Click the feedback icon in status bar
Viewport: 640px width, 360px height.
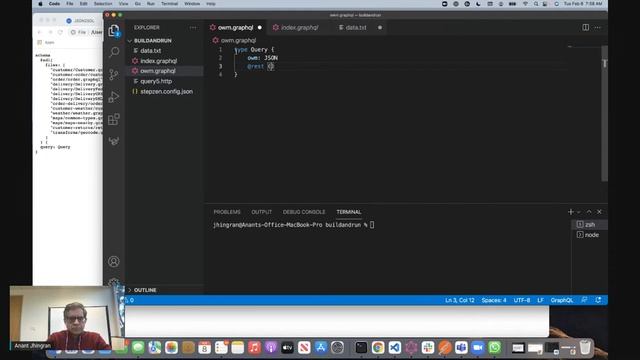click(584, 300)
